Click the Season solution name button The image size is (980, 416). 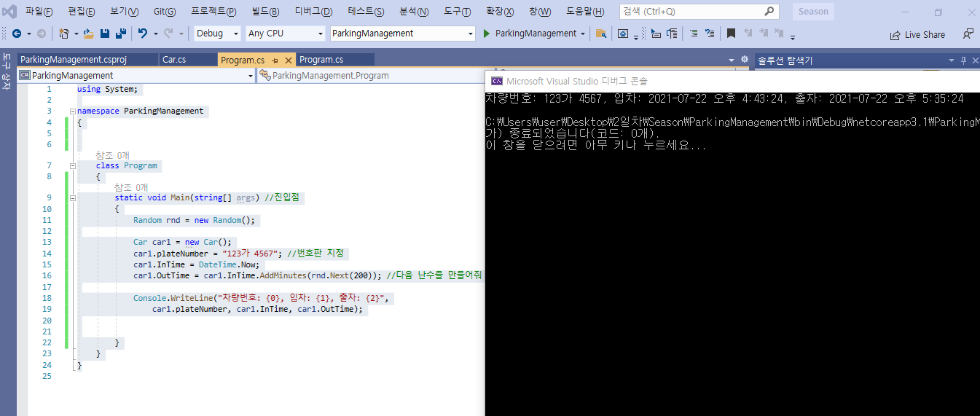813,12
